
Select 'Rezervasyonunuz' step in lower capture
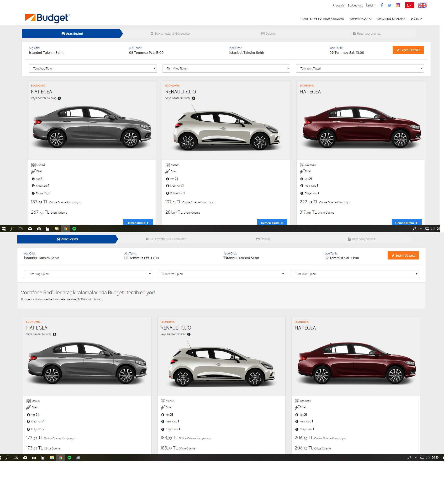[361, 239]
